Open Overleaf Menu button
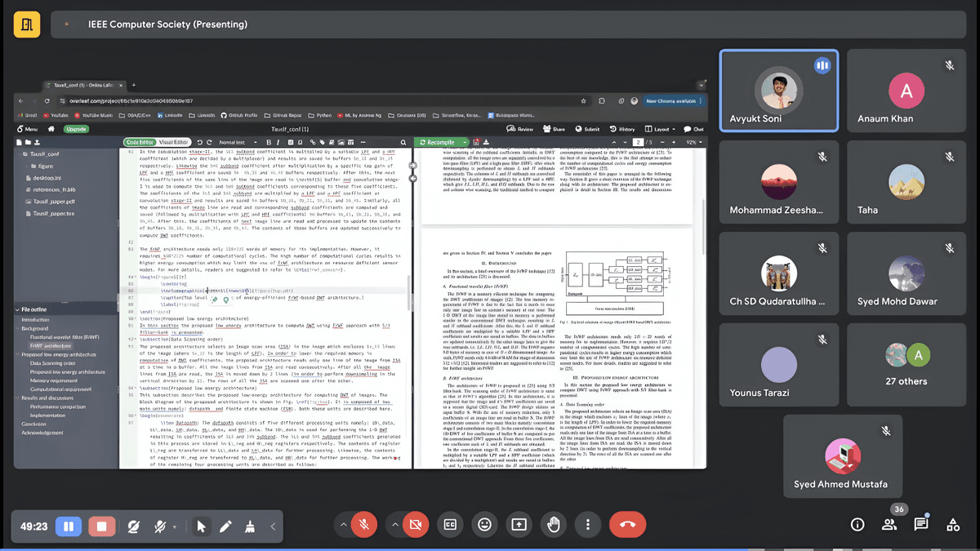This screenshot has width=980, height=551. click(28, 129)
